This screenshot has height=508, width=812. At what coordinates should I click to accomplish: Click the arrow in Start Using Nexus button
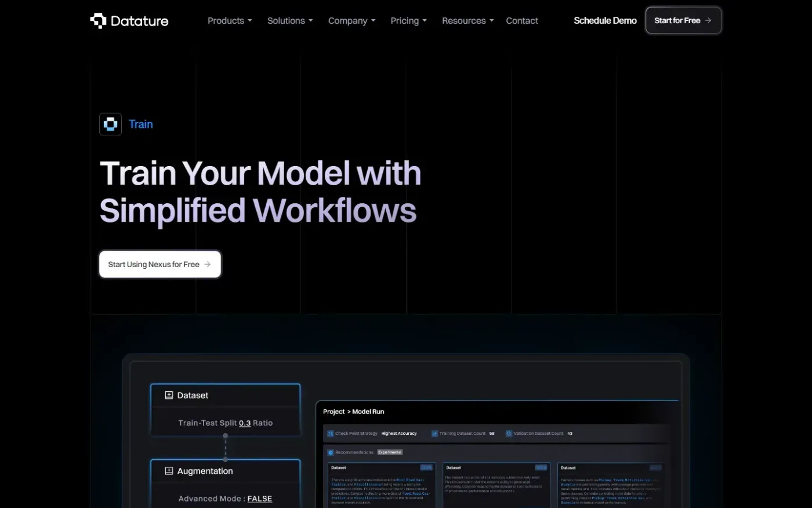[208, 264]
